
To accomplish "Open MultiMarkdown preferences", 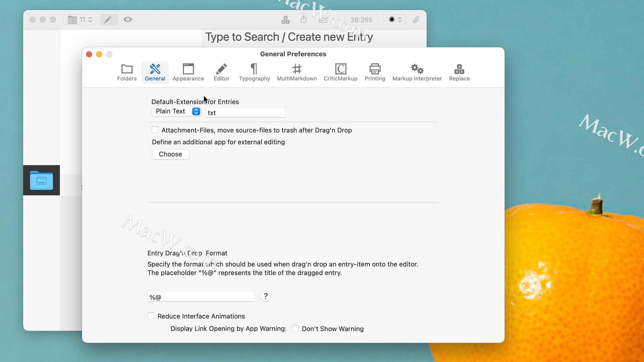I will click(297, 72).
